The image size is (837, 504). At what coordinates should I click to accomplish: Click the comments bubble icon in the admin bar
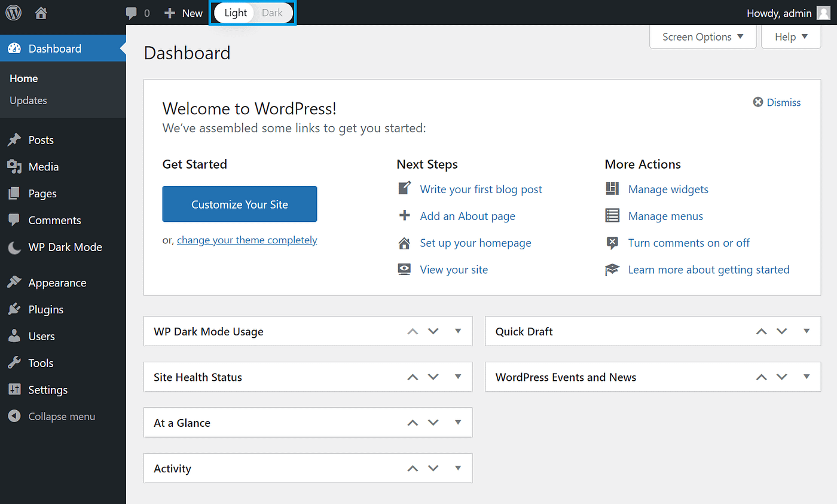click(x=132, y=13)
